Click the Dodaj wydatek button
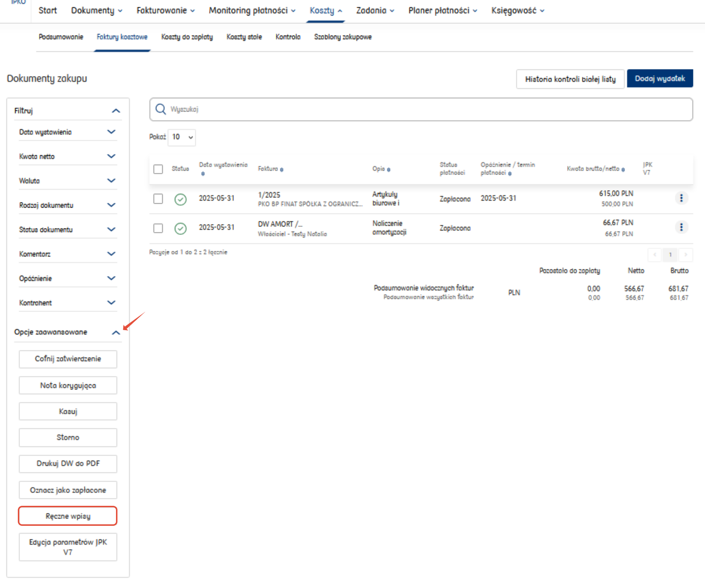The image size is (705, 588). point(660,79)
